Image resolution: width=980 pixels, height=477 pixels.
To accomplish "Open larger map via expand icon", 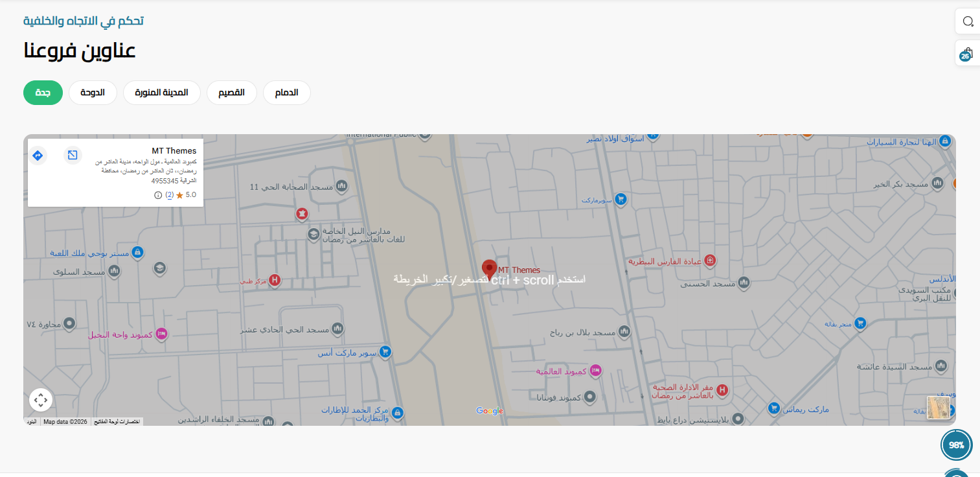I will [73, 155].
